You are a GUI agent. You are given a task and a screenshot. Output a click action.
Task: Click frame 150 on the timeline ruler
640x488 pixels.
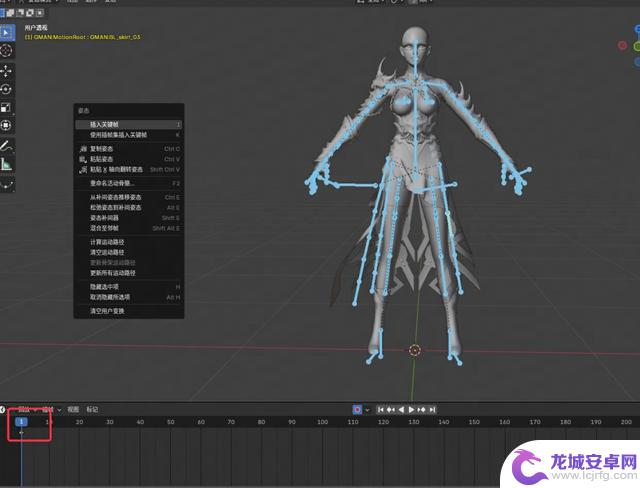pyautogui.click(x=474, y=422)
